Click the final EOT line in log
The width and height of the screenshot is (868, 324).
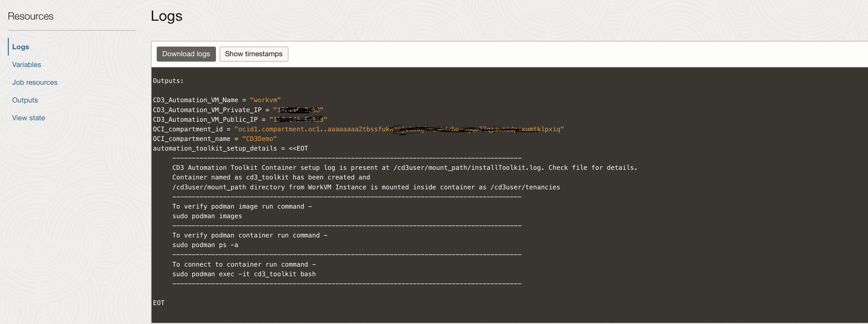[159, 303]
